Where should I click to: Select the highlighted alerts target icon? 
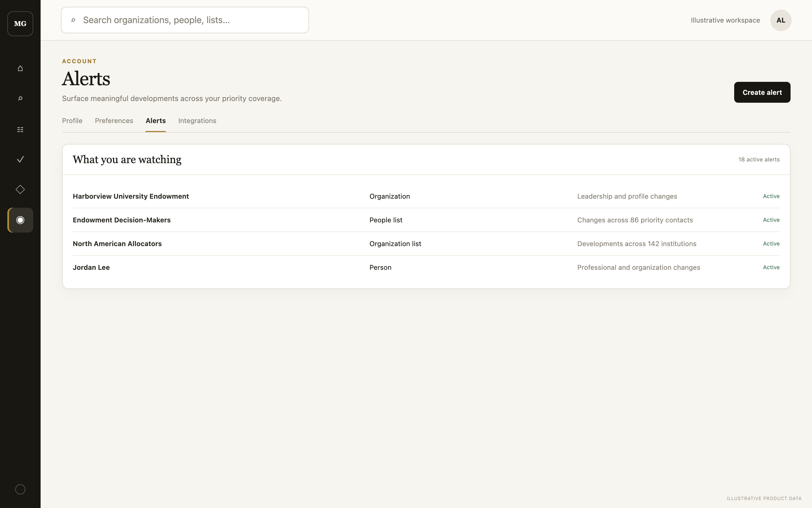point(20,220)
